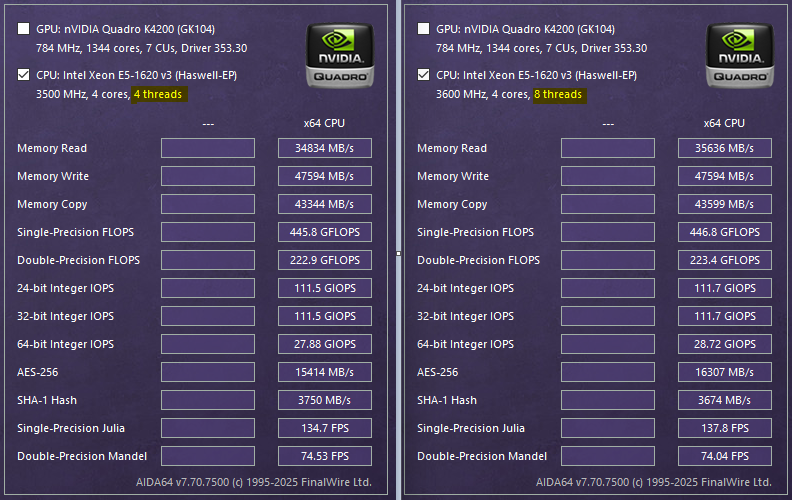Click the NVIDIA Quadro logo in left panel
Screen dimensions: 792x500
point(340,56)
